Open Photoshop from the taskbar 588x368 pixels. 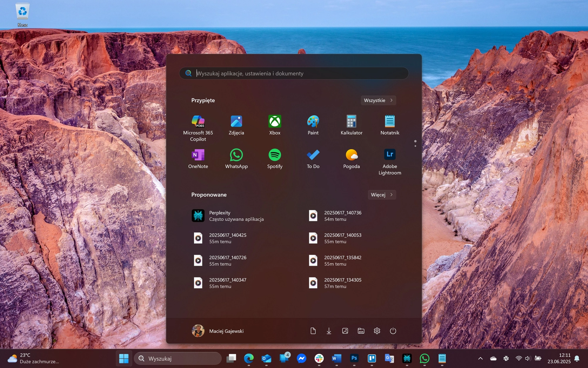pos(354,358)
